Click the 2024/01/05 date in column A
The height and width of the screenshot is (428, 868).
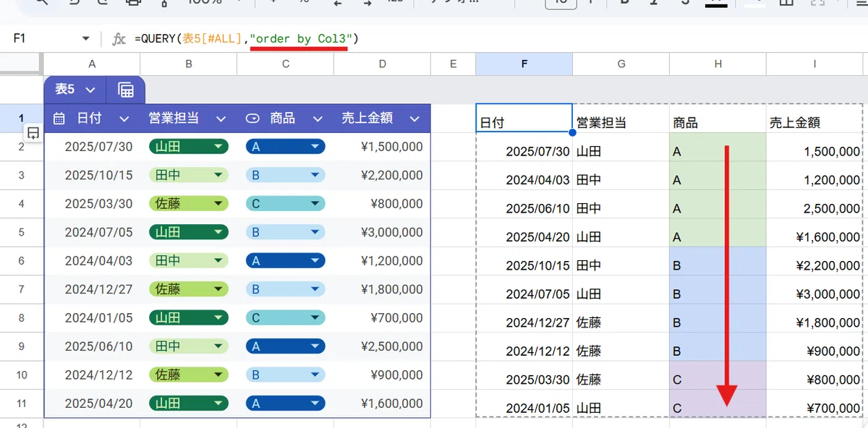[x=92, y=318]
